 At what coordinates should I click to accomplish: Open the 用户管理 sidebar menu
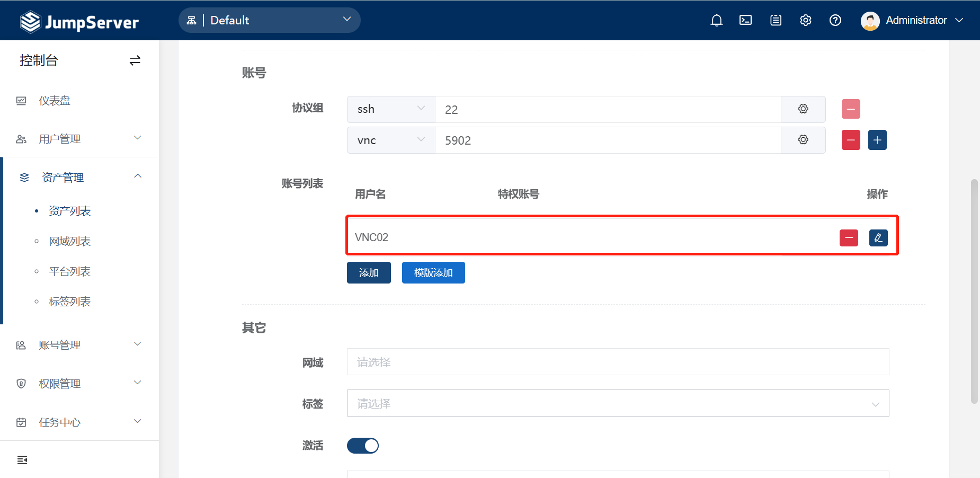click(60, 139)
